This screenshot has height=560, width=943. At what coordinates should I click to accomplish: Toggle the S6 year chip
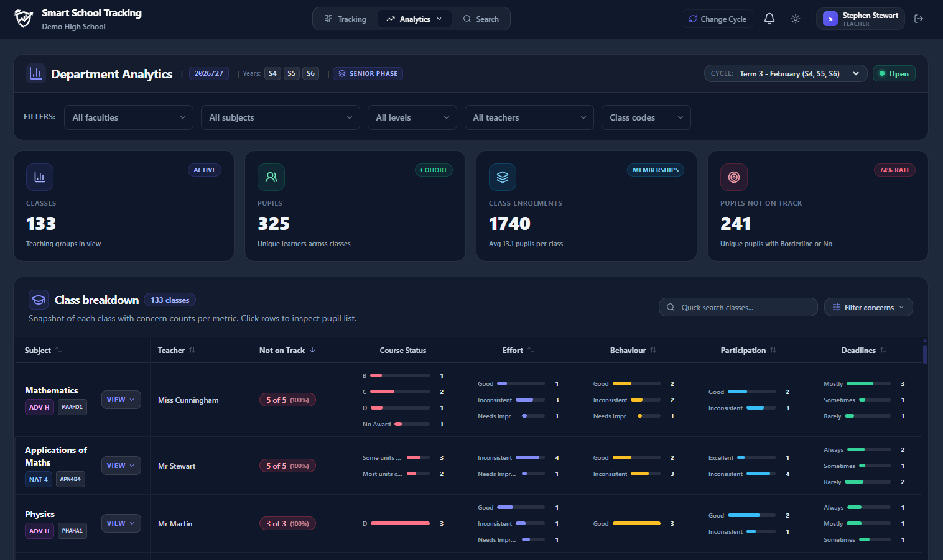[x=310, y=73]
